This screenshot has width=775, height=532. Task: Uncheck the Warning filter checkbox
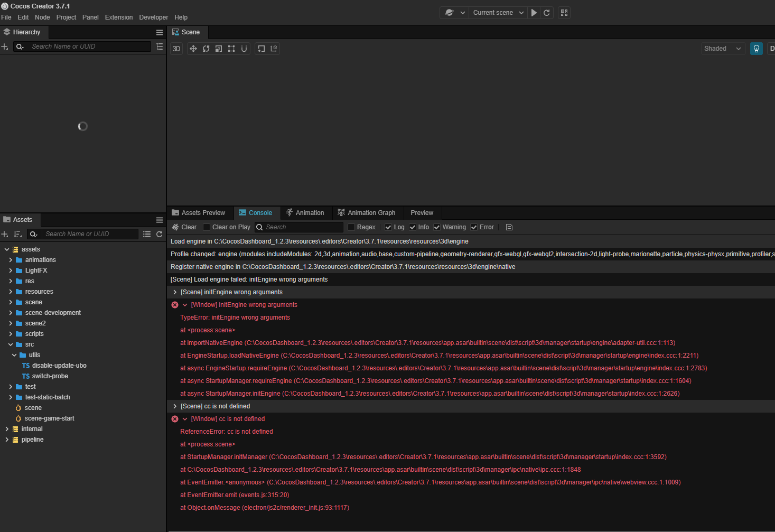437,227
